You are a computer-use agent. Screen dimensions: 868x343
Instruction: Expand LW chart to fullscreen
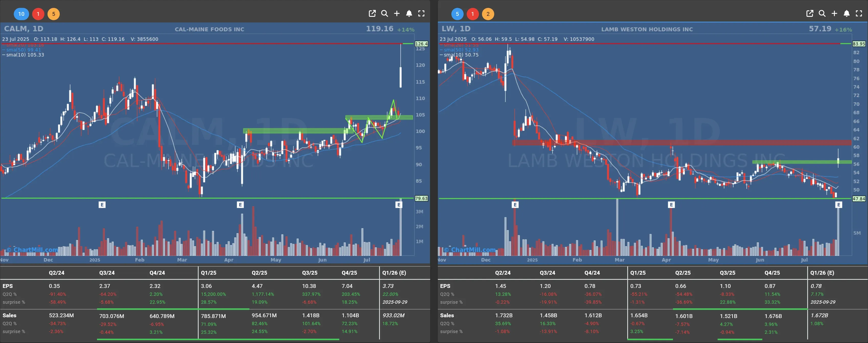point(859,14)
